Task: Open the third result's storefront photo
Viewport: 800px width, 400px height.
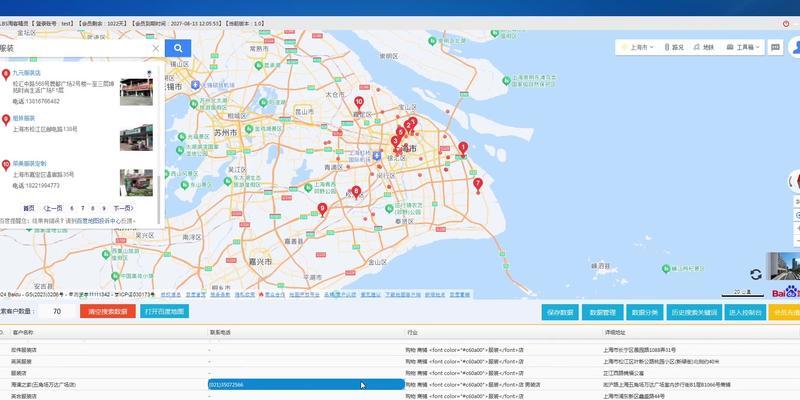Action: 136,183
